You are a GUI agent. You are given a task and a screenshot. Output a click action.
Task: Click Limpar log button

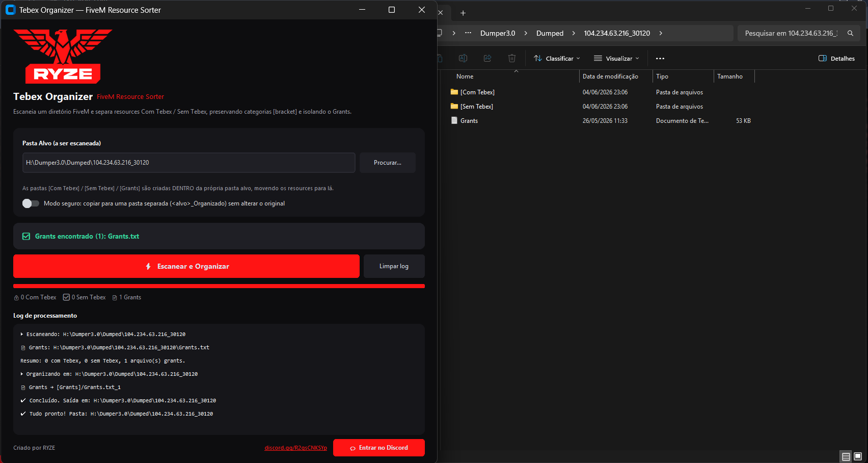pyautogui.click(x=394, y=266)
